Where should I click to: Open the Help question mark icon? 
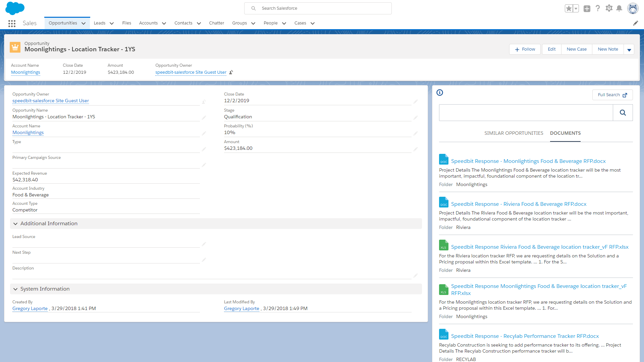(x=598, y=8)
